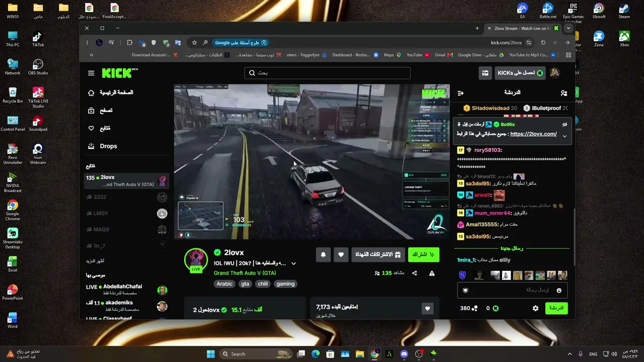This screenshot has width=644, height=362.
Task: Open the Grand Theft Auto V (GTA) category link
Action: click(245, 273)
